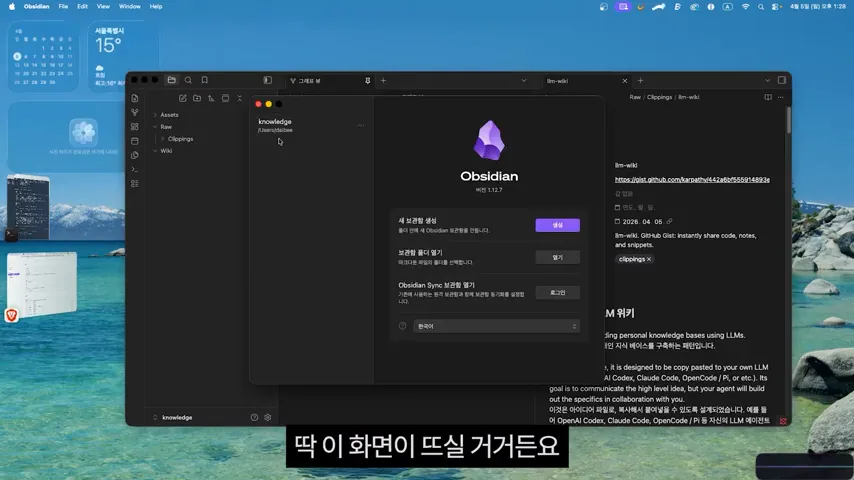Click the terminal window thumbnail in Stage Manager
This screenshot has height=480, width=854.
[28, 207]
